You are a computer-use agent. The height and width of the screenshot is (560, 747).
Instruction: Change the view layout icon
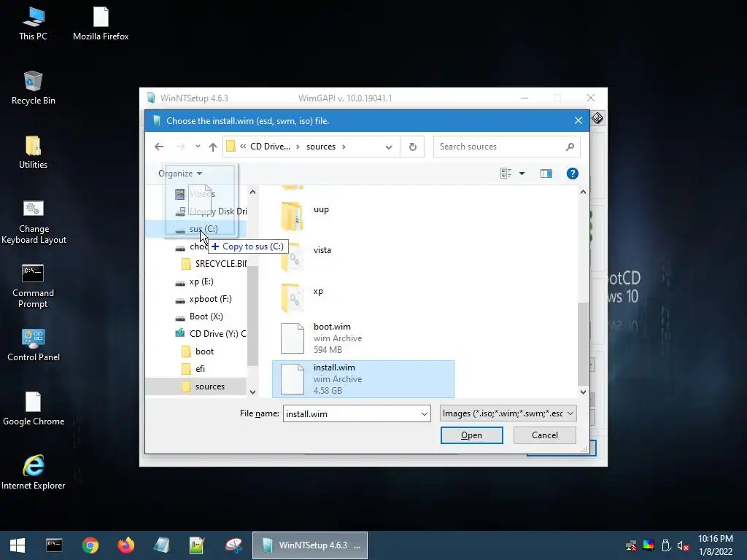pos(506,174)
